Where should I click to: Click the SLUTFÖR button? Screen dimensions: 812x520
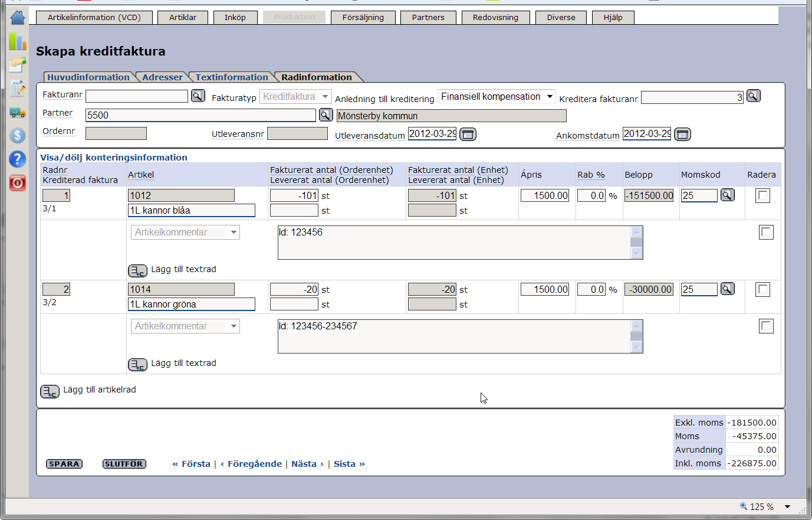[x=124, y=464]
